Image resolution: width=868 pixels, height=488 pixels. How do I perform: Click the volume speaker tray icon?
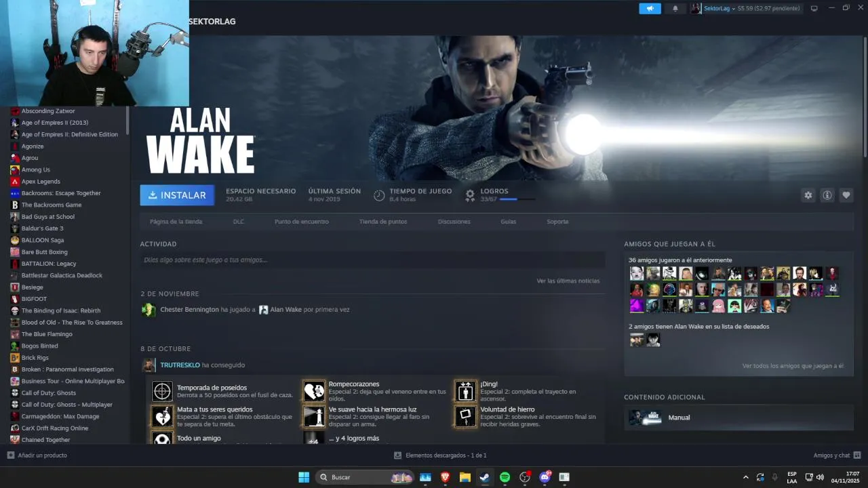(x=820, y=477)
